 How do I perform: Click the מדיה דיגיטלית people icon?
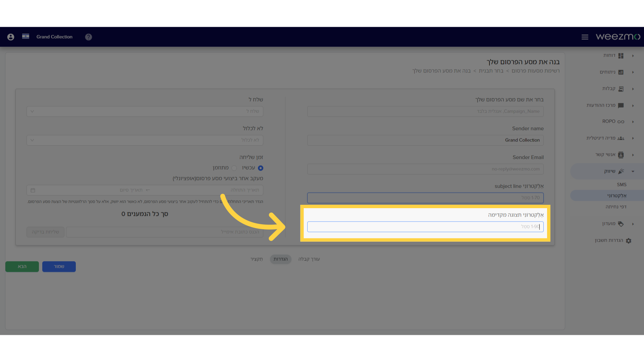(x=621, y=138)
